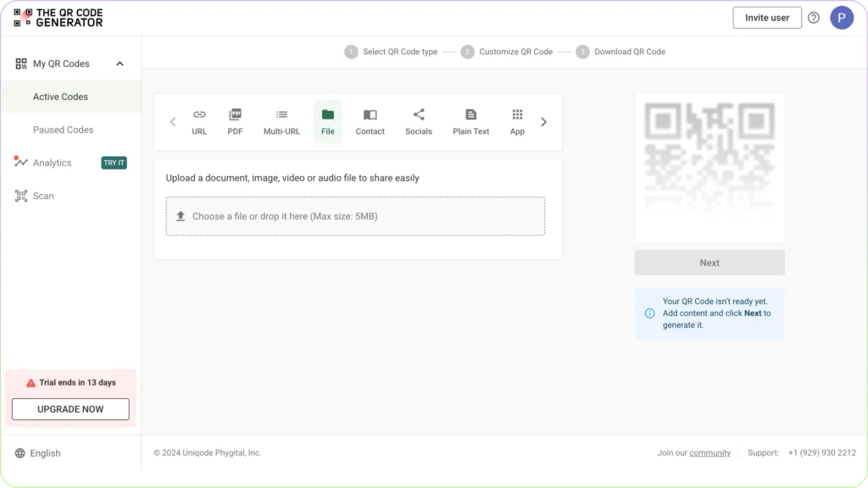Collapse the My QR Codes section
Image resolution: width=868 pixels, height=488 pixels.
120,64
